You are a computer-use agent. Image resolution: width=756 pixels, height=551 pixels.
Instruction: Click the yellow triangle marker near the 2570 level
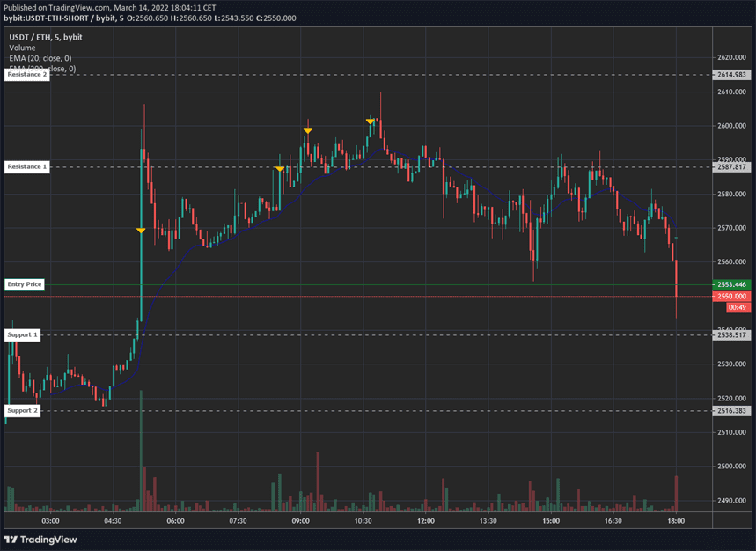pyautogui.click(x=141, y=231)
